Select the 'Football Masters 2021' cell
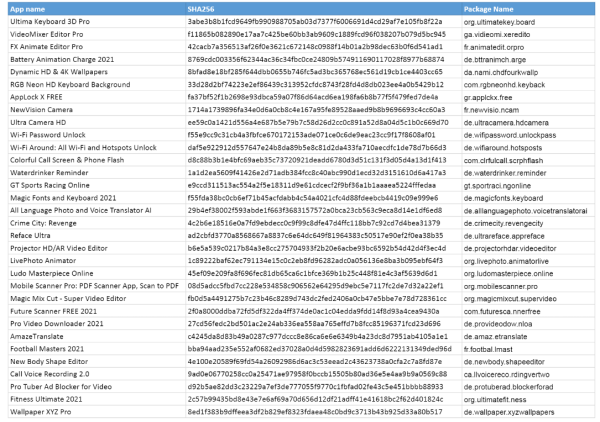600x422 pixels. [96, 349]
